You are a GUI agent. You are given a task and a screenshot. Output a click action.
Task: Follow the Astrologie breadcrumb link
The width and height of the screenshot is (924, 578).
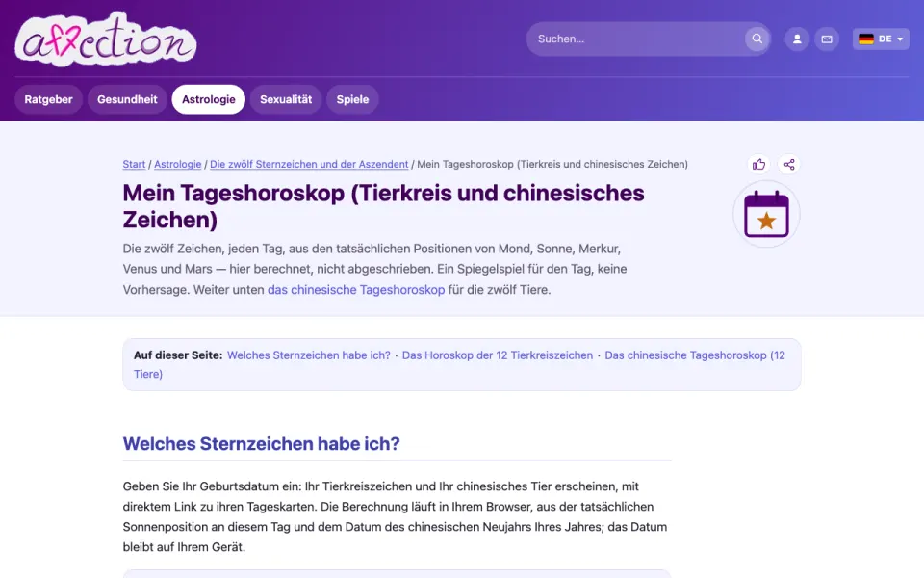pyautogui.click(x=177, y=164)
